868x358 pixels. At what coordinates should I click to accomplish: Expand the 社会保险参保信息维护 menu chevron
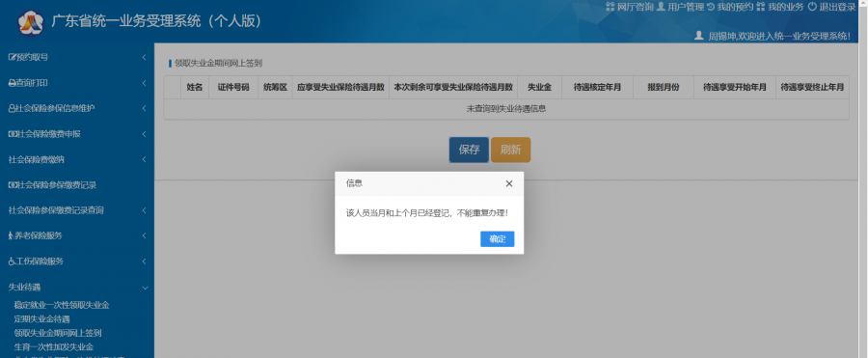point(144,109)
